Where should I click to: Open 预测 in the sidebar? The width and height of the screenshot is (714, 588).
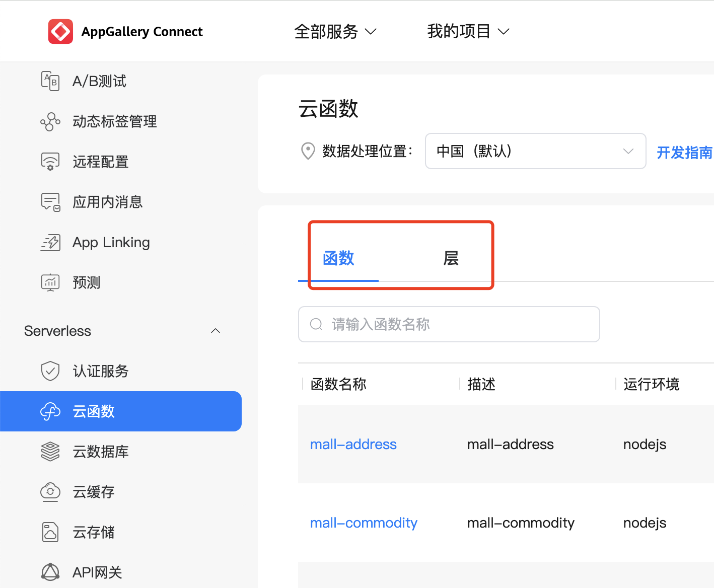click(x=87, y=282)
